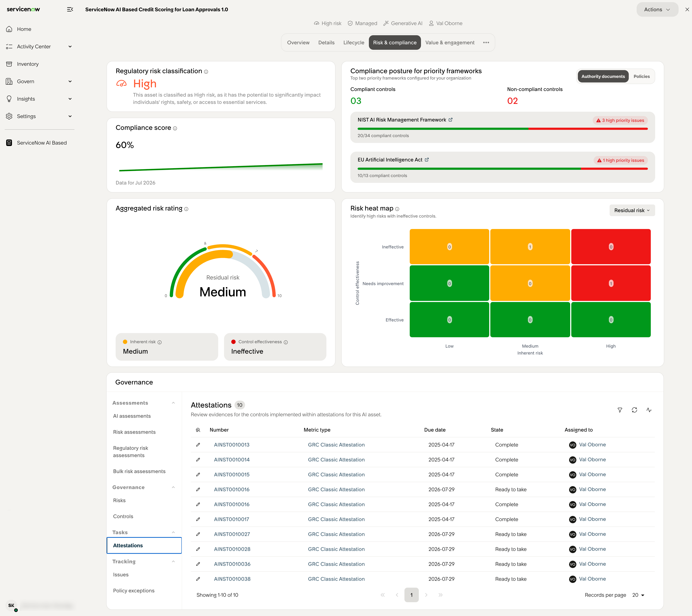Viewport: 692px width, 616px height.
Task: Collapse the Tracking section chevron
Action: (173, 562)
